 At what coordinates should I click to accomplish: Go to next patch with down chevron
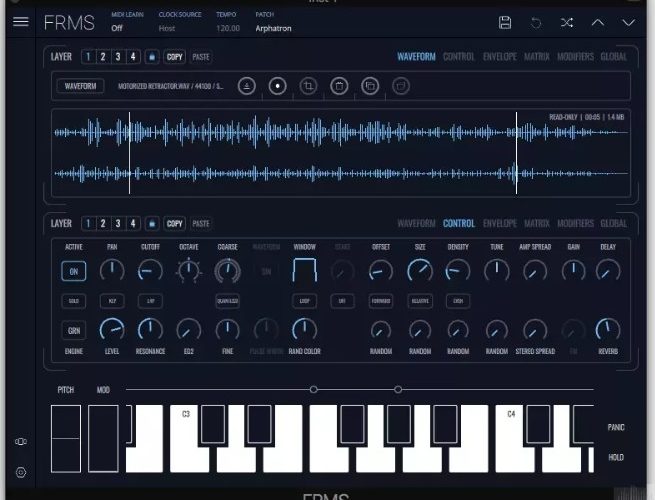pos(629,23)
